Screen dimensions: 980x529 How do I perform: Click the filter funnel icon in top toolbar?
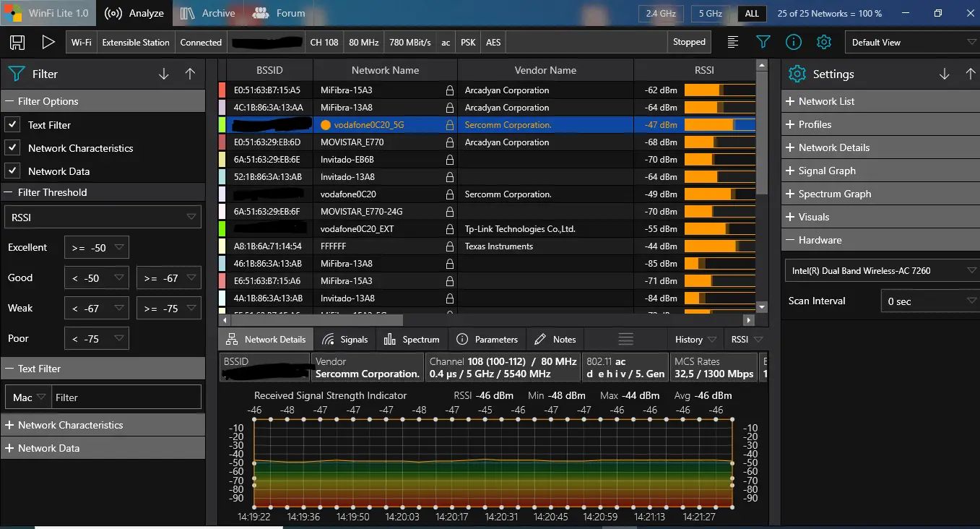pos(763,42)
